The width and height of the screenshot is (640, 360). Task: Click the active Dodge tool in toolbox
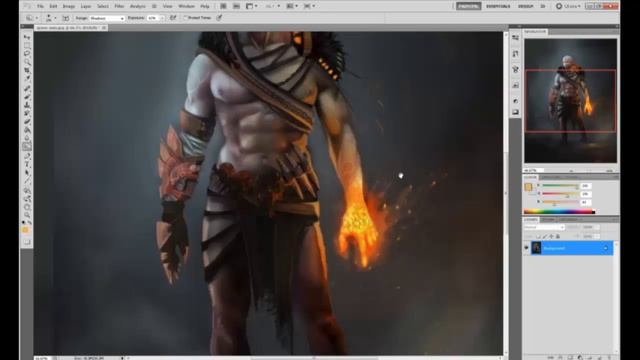coord(27,146)
